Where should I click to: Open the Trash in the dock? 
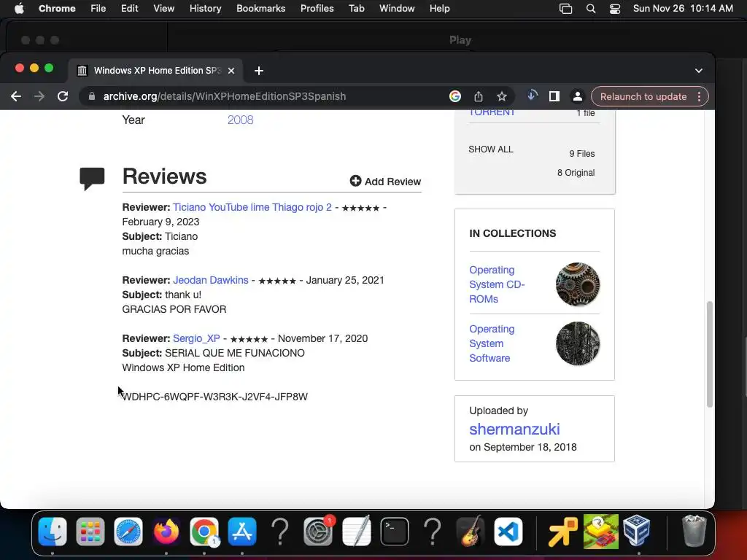coord(694,531)
